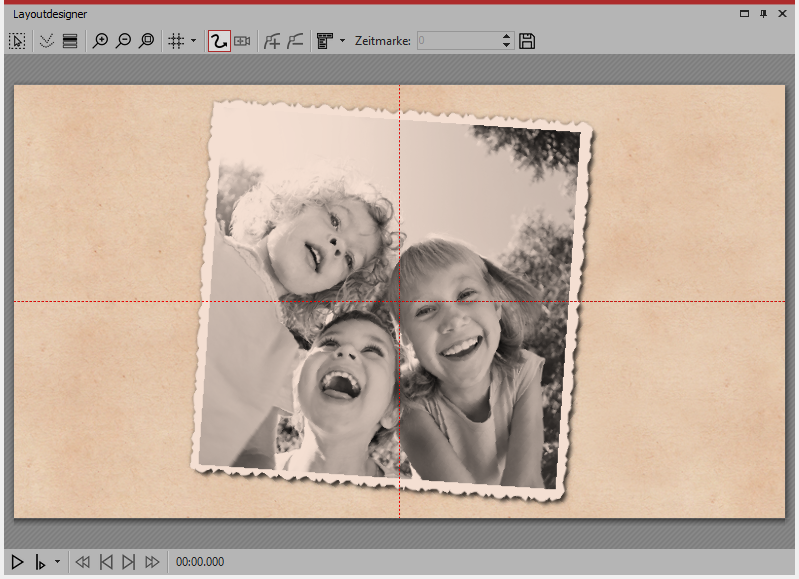Toggle the grid display icon
The image size is (799, 579).
[x=176, y=41]
